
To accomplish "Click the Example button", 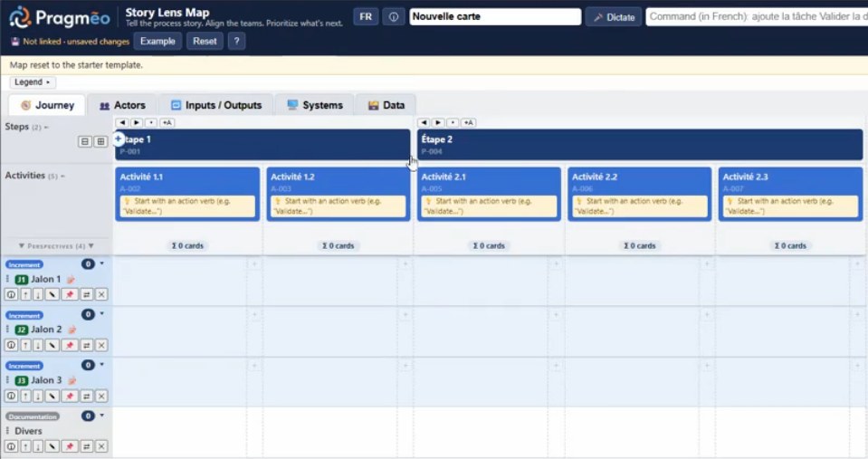I will tap(157, 41).
